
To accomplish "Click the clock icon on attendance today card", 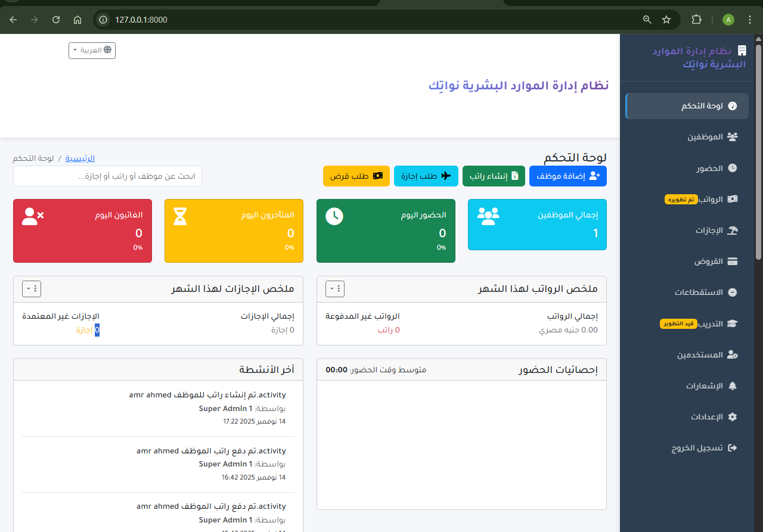I will [334, 216].
